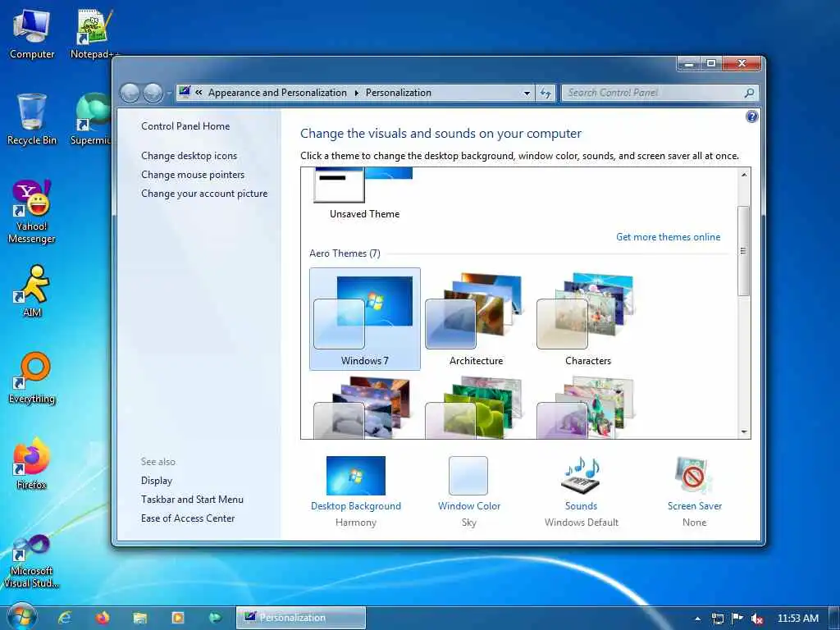
Task: Click the Control Panel icon in address bar
Action: point(185,92)
